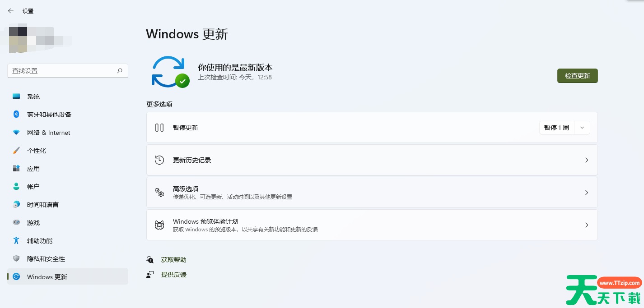
Task: Click the 设置 window title text
Action: click(x=28, y=11)
